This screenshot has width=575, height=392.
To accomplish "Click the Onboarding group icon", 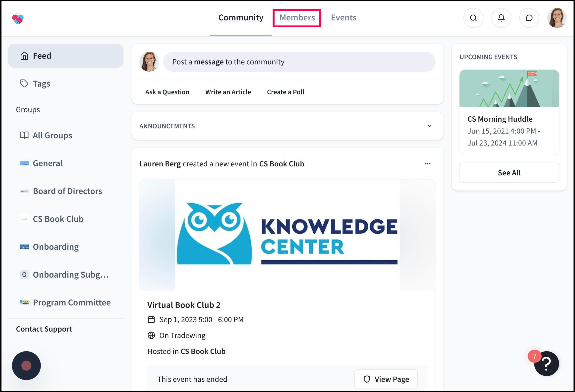I will pyautogui.click(x=24, y=247).
